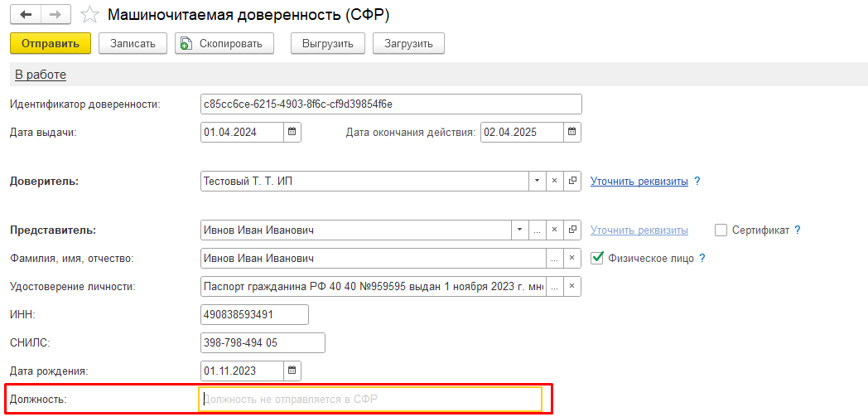Image resolution: width=868 pixels, height=417 pixels.
Task: Click Уточнить реквизиты link next to Доверитель
Action: pyautogui.click(x=639, y=181)
